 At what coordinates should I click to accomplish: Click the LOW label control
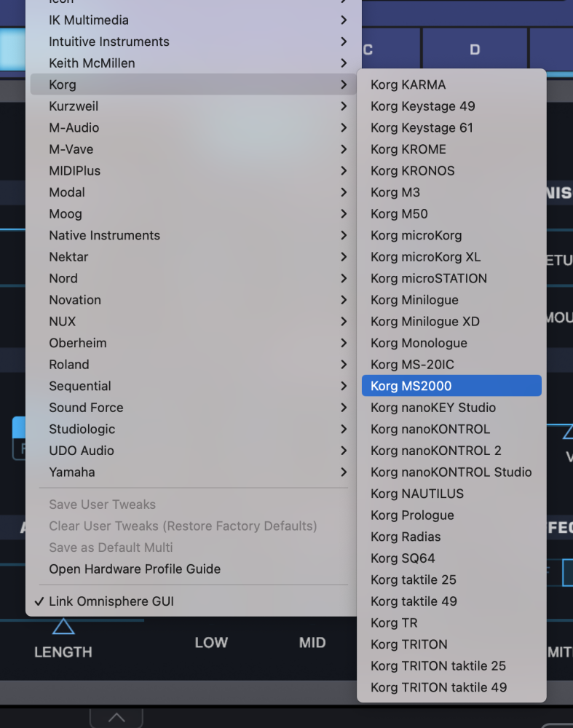pos(211,643)
